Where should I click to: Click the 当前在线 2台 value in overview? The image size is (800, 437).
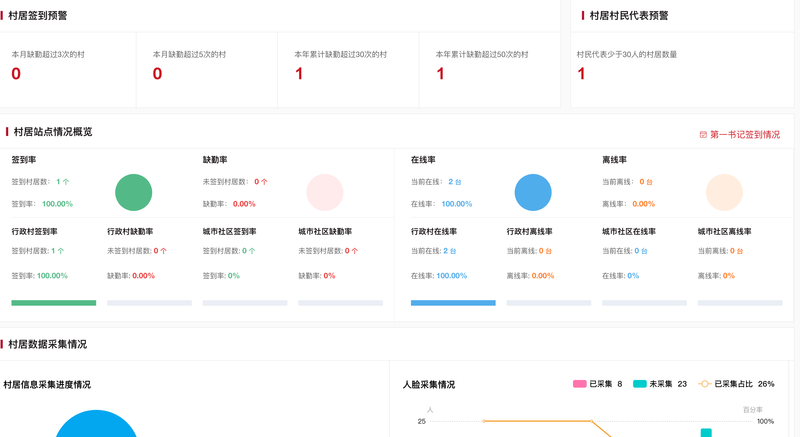455,182
